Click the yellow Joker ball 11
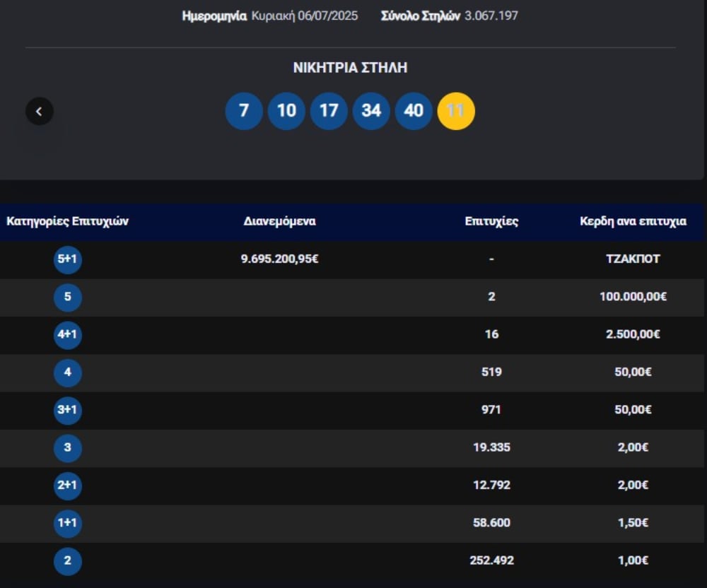The height and width of the screenshot is (588, 707). pos(456,111)
